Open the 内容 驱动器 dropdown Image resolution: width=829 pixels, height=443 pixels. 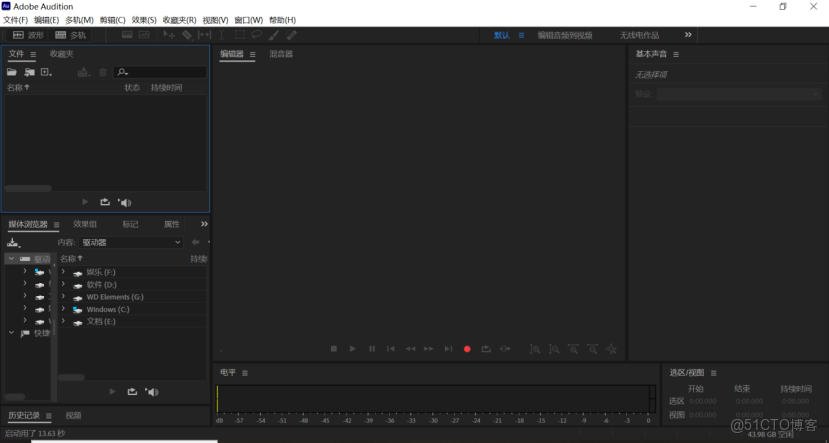(x=131, y=242)
